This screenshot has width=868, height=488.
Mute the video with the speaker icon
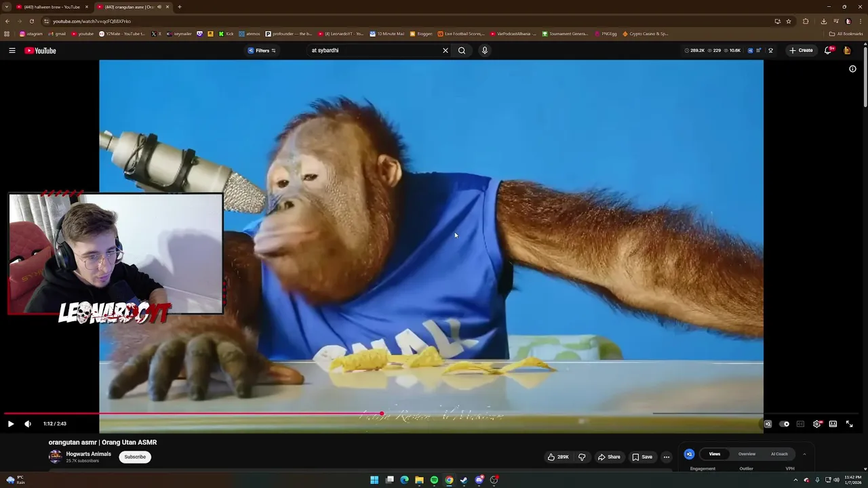tap(28, 424)
